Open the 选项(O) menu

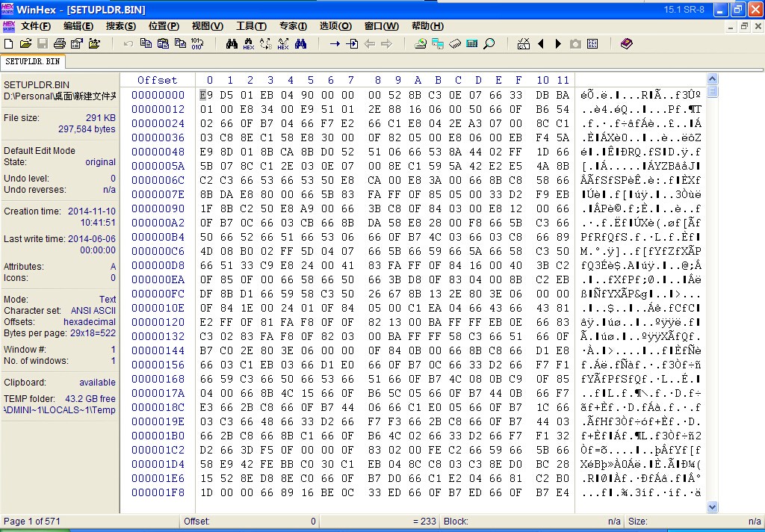point(335,26)
